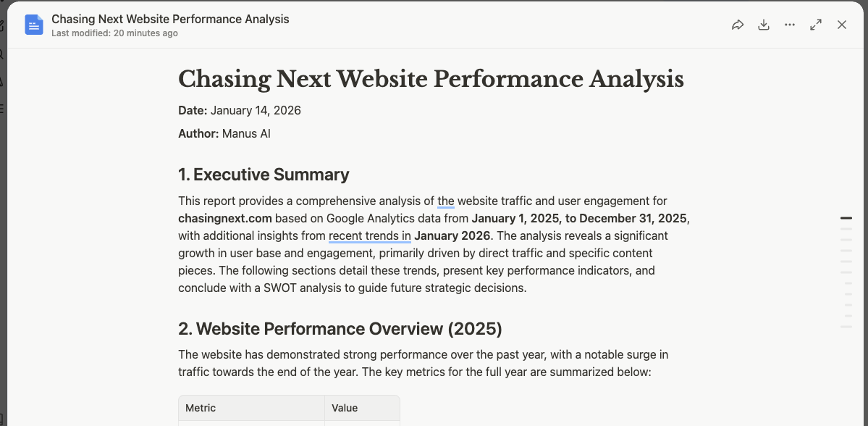Click the "Last modified: 20 minutes ago" text
Viewport: 868px width, 426px height.
114,33
